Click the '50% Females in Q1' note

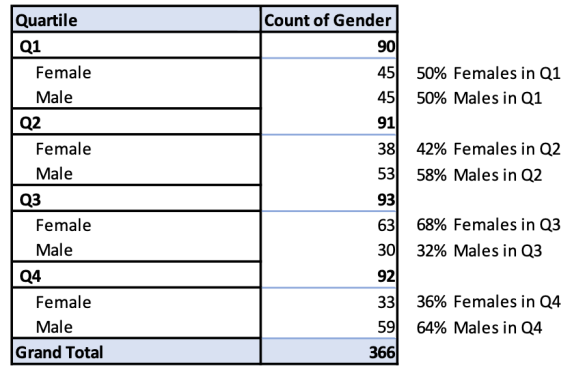(488, 73)
